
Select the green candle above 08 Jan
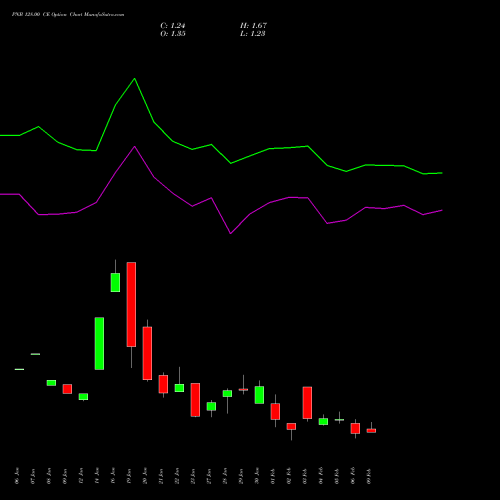click(51, 383)
